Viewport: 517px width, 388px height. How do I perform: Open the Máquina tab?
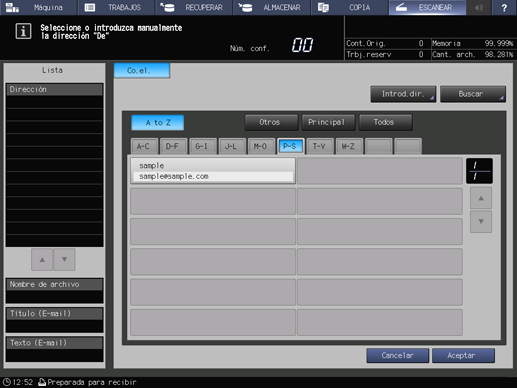point(38,7)
